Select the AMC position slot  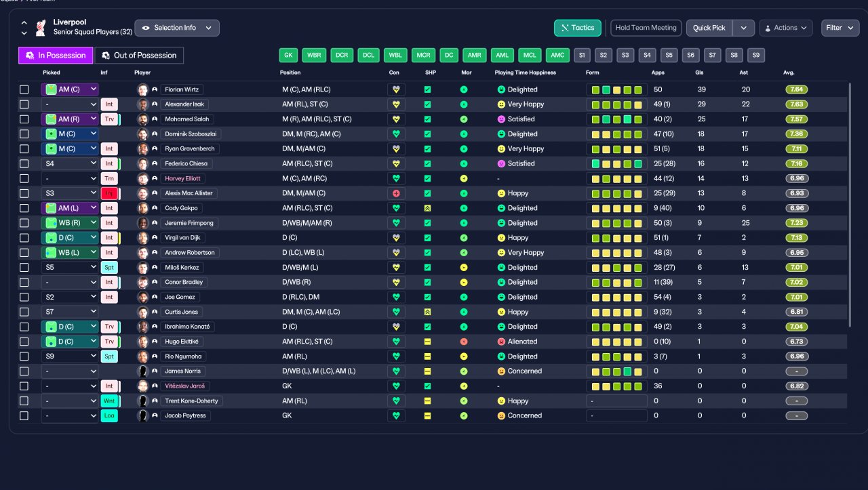pos(557,56)
